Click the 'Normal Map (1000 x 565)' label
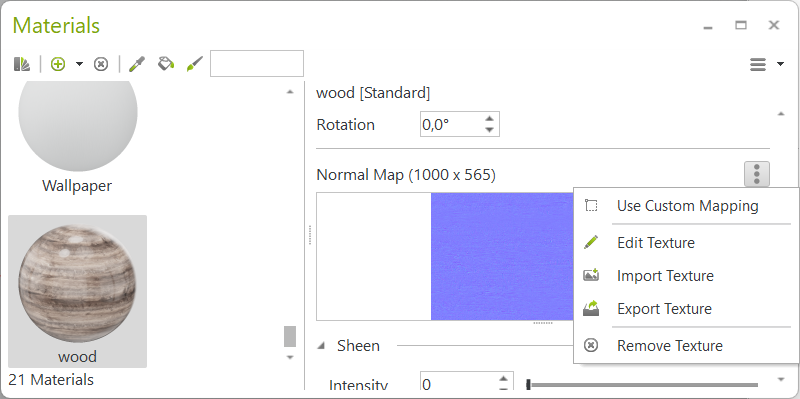 tap(406, 175)
